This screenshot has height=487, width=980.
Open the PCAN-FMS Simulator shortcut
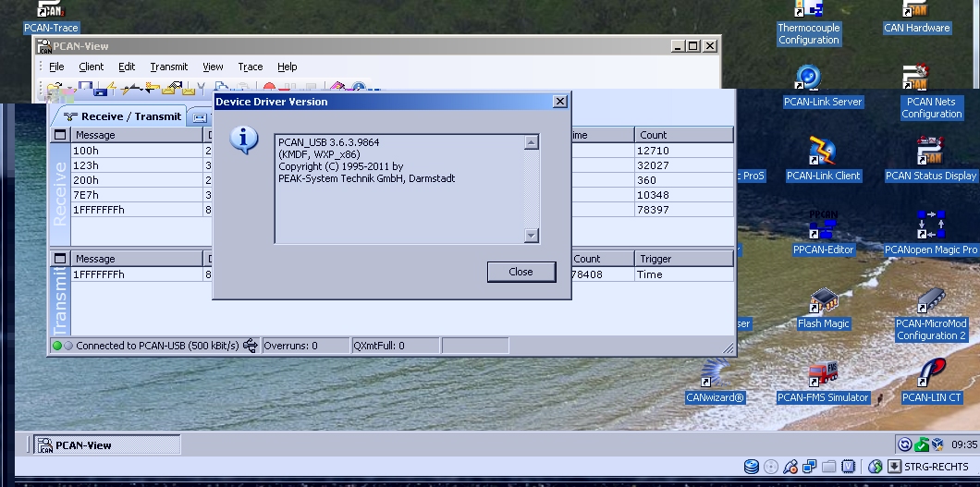click(x=823, y=381)
